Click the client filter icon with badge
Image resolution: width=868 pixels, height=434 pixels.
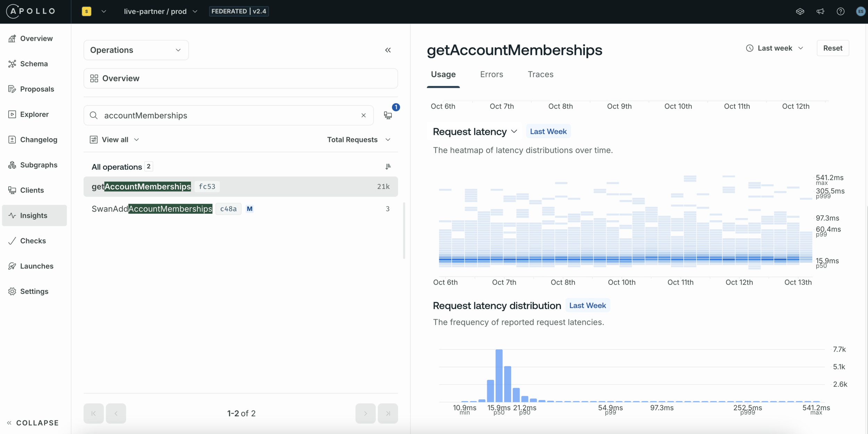pyautogui.click(x=388, y=115)
